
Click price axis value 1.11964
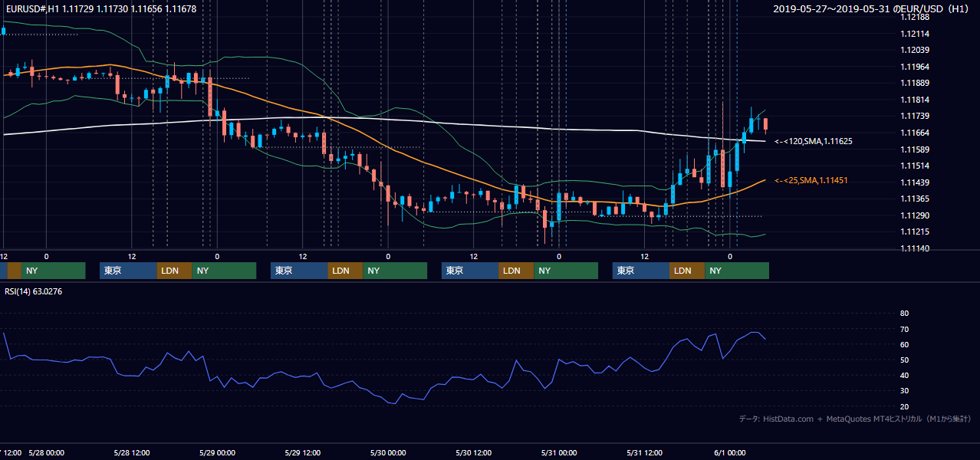coord(914,67)
